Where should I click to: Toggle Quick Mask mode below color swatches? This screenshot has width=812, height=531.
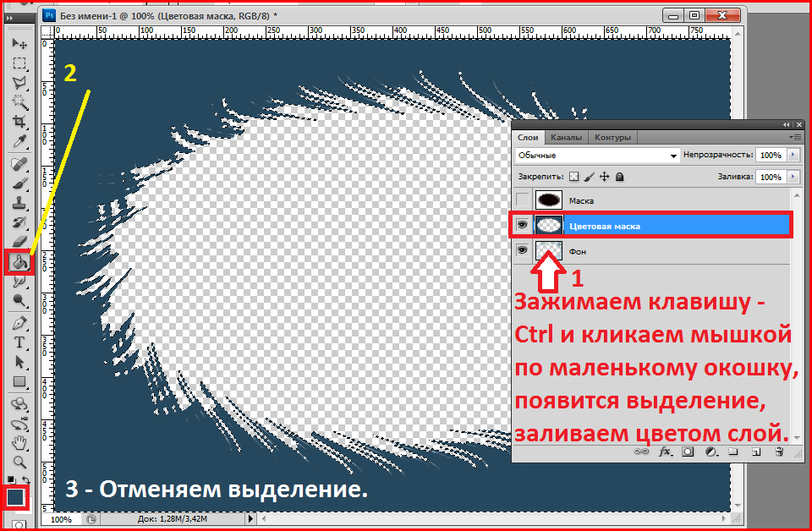(x=19, y=525)
